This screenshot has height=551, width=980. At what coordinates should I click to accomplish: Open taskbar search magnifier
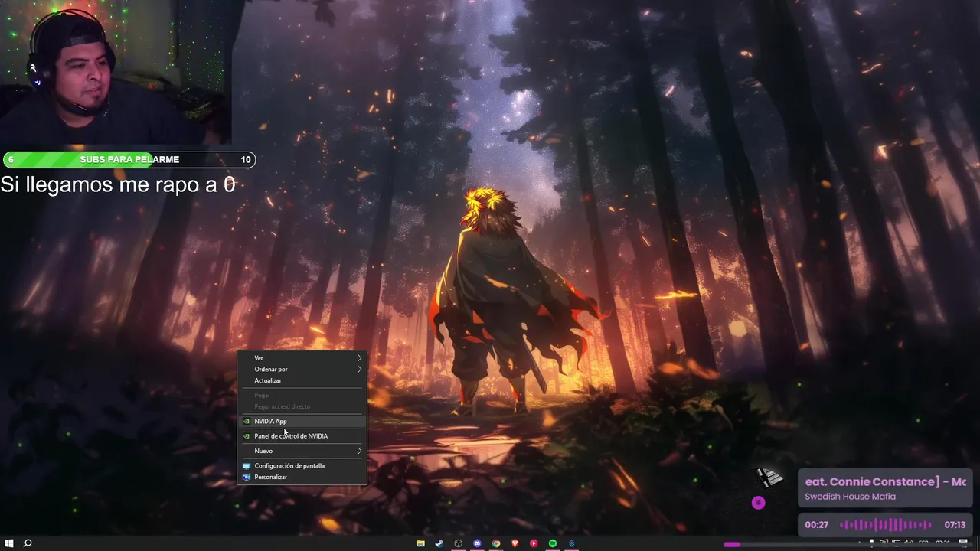point(28,543)
